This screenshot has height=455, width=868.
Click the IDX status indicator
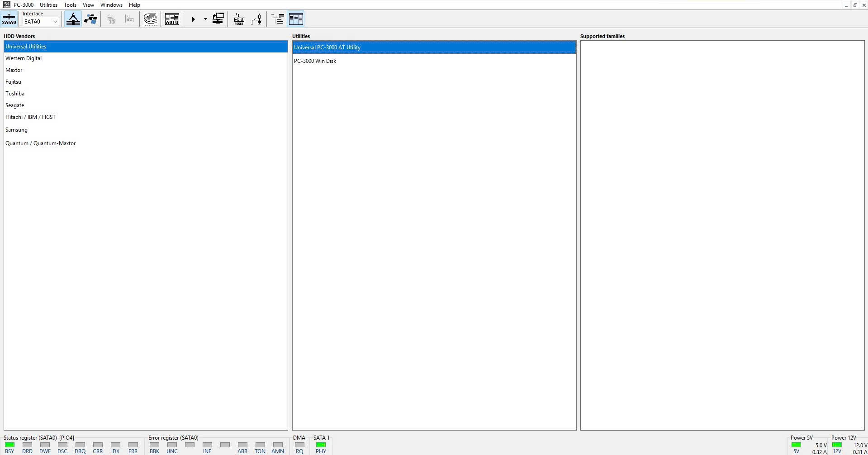pos(115,445)
